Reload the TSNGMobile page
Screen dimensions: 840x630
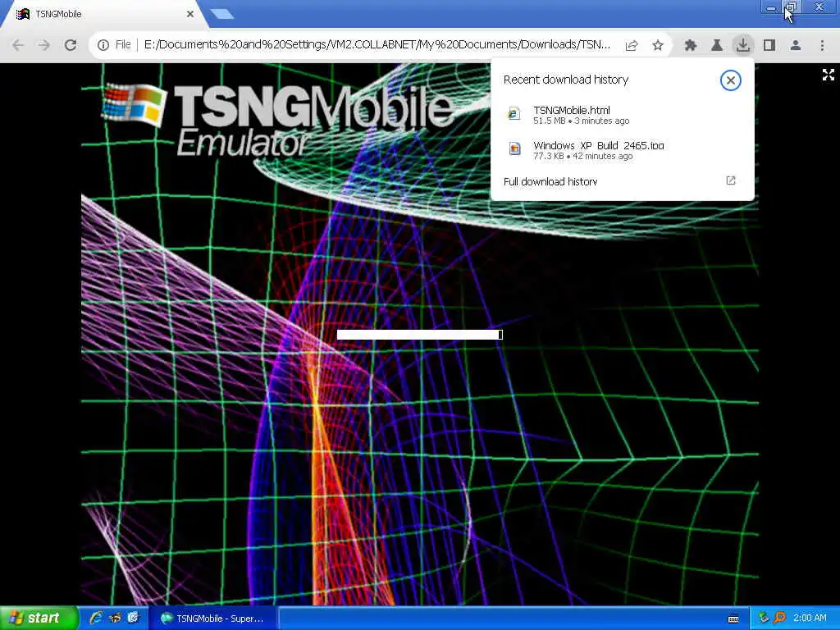point(71,45)
